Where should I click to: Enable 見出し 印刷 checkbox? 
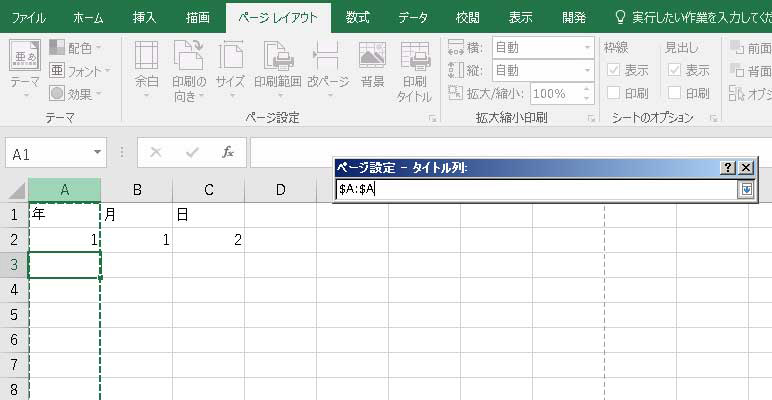tap(675, 93)
